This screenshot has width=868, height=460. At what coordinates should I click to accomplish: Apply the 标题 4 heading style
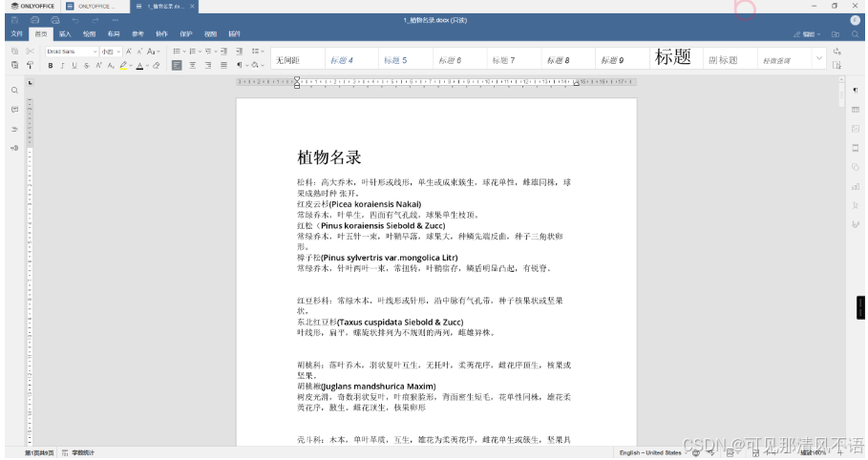click(351, 58)
